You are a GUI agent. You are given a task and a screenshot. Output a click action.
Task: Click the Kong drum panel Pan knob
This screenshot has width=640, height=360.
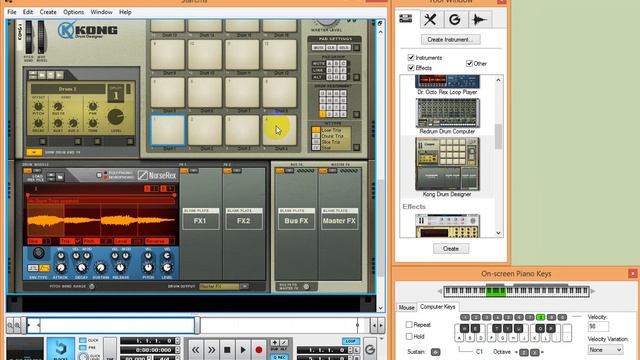click(93, 107)
